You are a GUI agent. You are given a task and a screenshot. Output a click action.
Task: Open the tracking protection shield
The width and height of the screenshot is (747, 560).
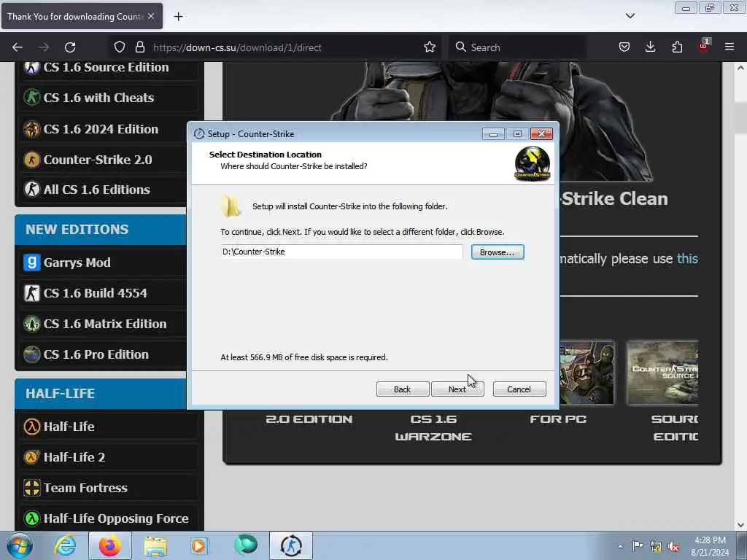pyautogui.click(x=120, y=47)
